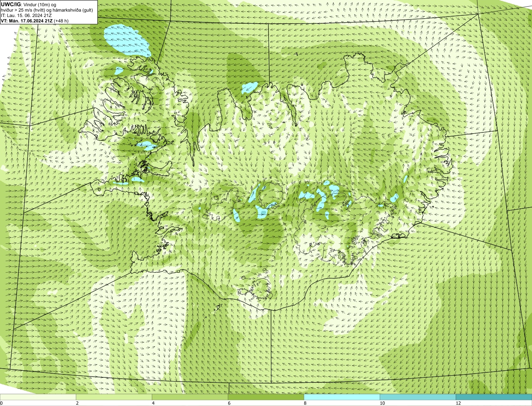Click the large cyan wind patch north of Westfjords

[127, 41]
